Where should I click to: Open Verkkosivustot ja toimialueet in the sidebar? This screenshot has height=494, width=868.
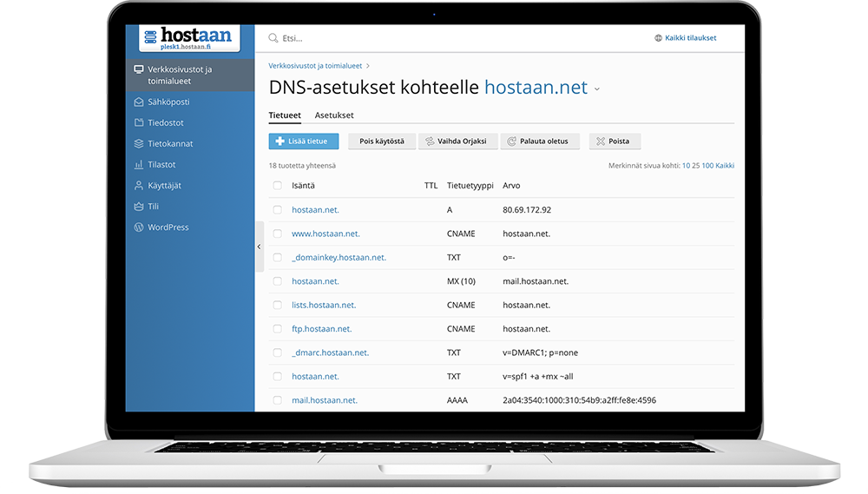pyautogui.click(x=190, y=76)
